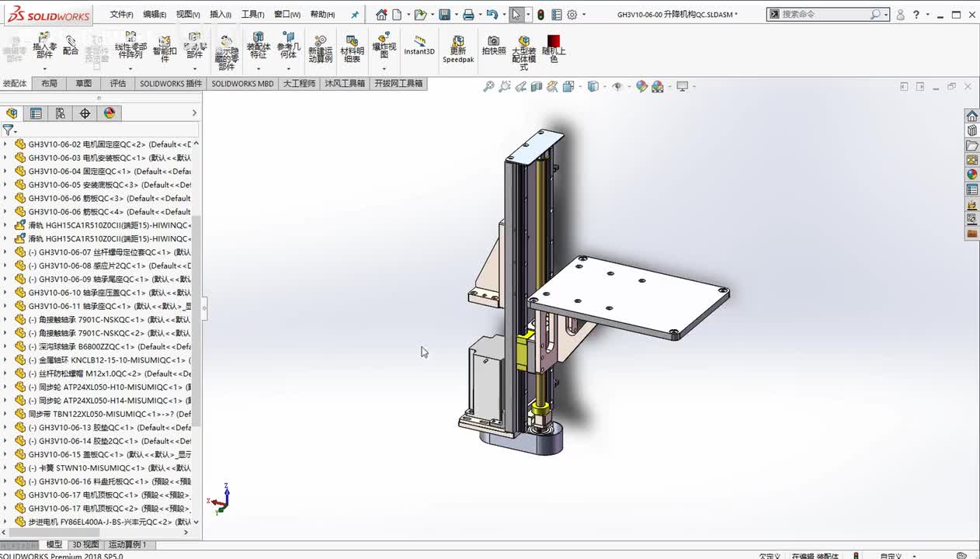Image resolution: width=980 pixels, height=559 pixels.
Task: Click the Undo arrow icon
Action: click(x=492, y=14)
